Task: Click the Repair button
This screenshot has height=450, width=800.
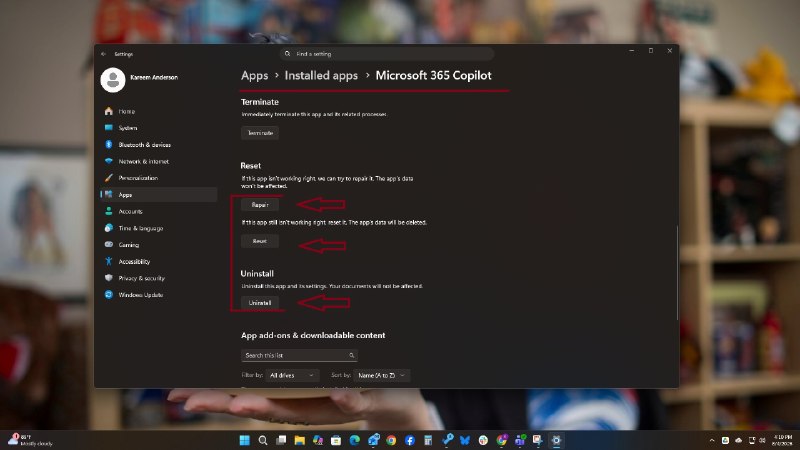Action: pos(260,205)
